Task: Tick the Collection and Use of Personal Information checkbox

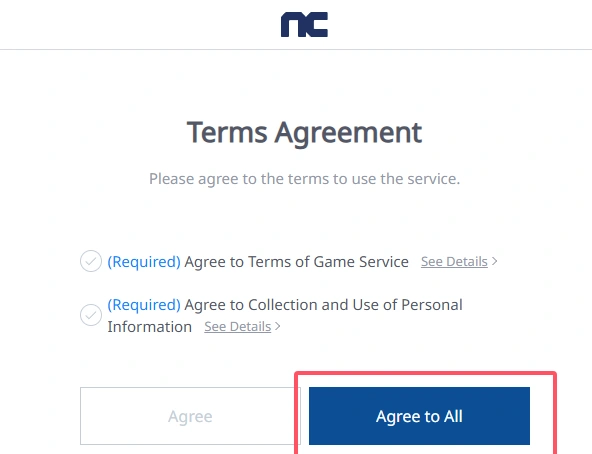Action: coord(91,315)
